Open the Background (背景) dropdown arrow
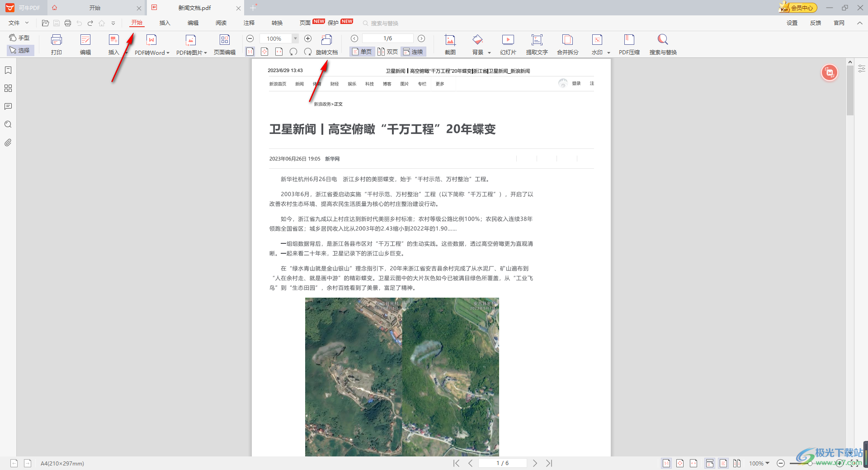This screenshot has height=470, width=868. [x=489, y=53]
